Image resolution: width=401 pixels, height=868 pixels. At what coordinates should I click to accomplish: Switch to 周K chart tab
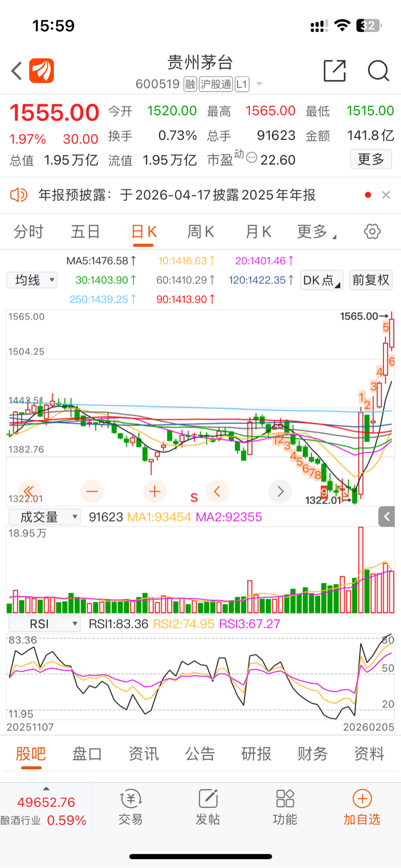[x=201, y=231]
